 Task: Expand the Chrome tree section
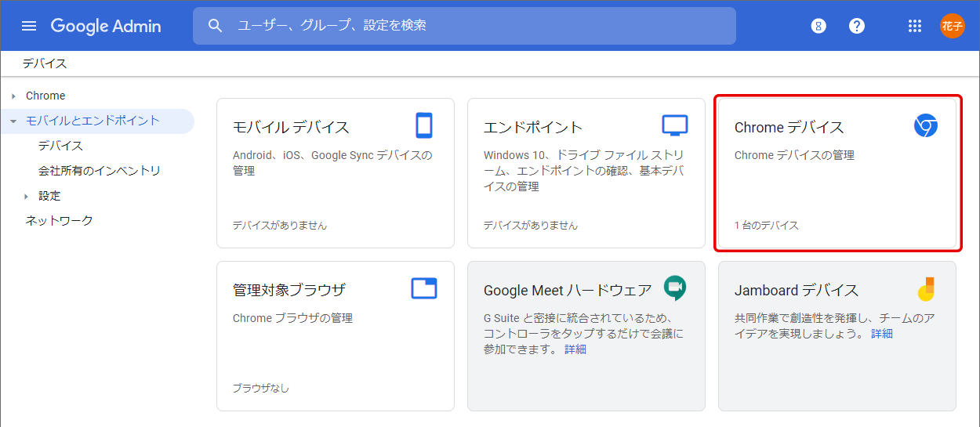click(13, 96)
